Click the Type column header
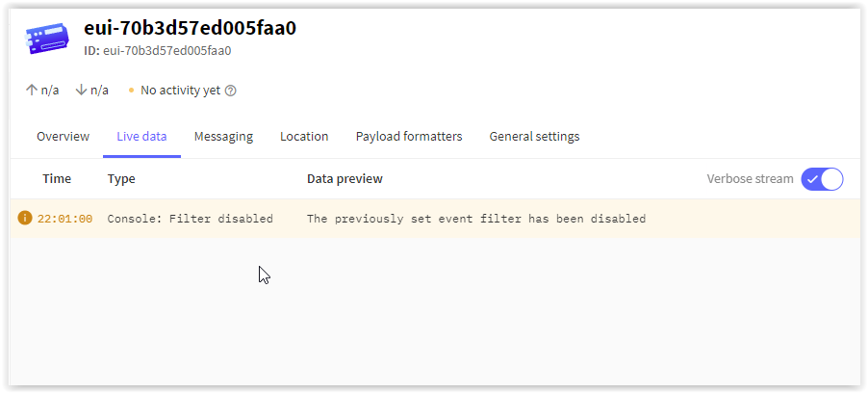 coord(121,179)
